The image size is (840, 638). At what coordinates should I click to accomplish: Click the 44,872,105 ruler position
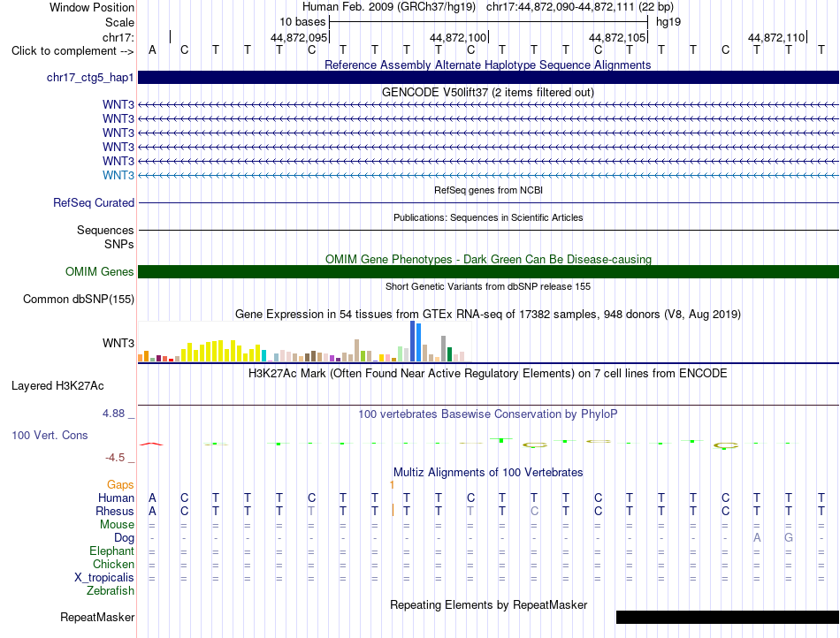[x=617, y=37]
